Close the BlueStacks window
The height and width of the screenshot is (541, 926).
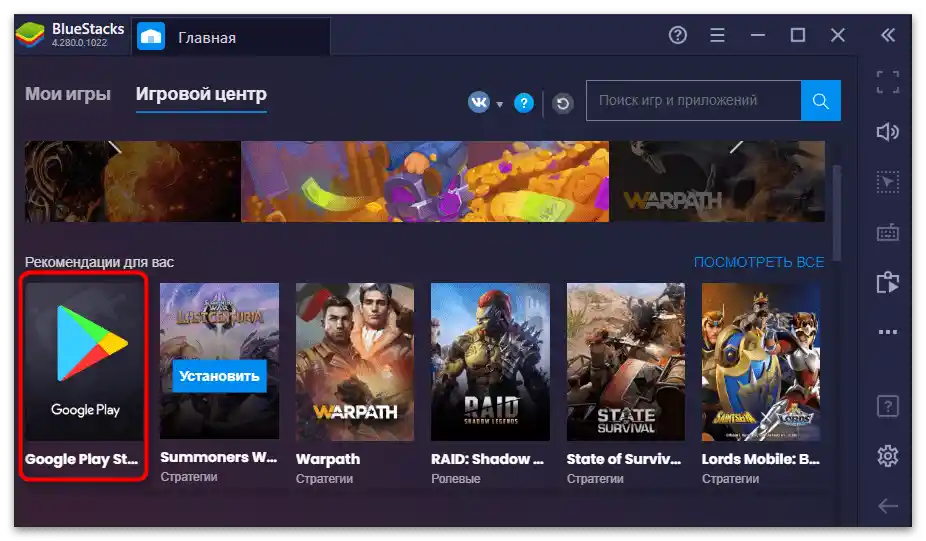coord(837,35)
